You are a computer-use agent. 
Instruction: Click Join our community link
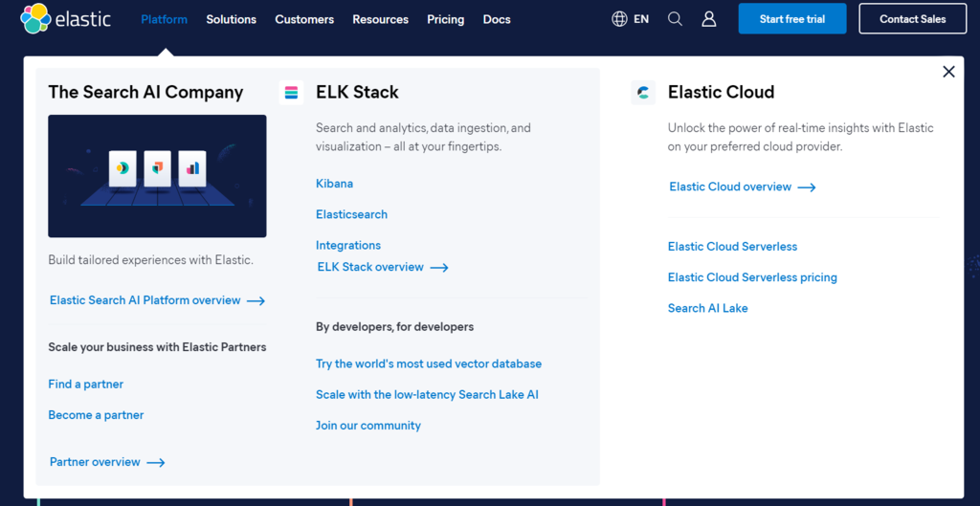pos(368,426)
